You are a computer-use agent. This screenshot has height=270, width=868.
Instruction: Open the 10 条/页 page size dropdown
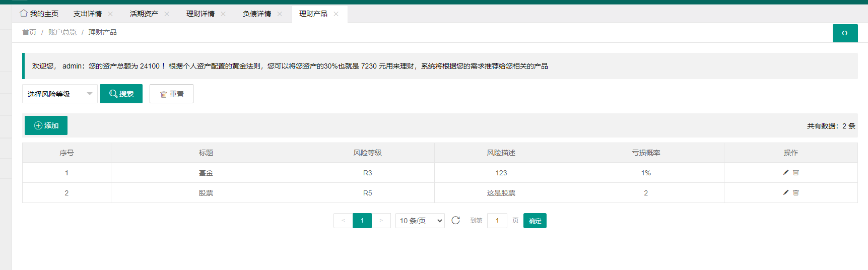(420, 221)
